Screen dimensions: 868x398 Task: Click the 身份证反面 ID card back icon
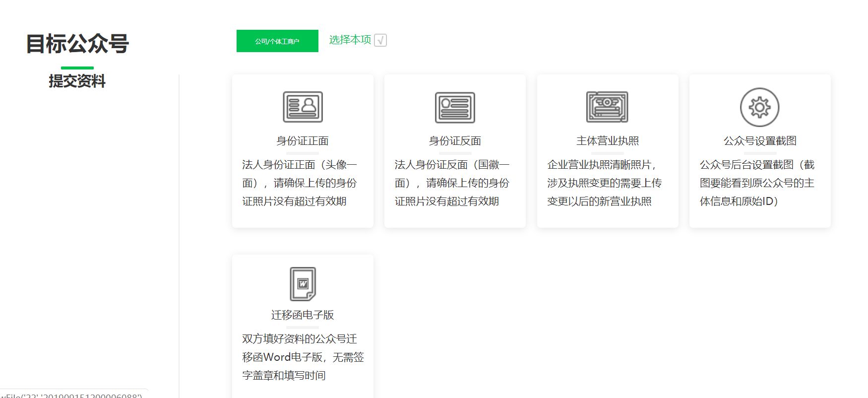[455, 107]
